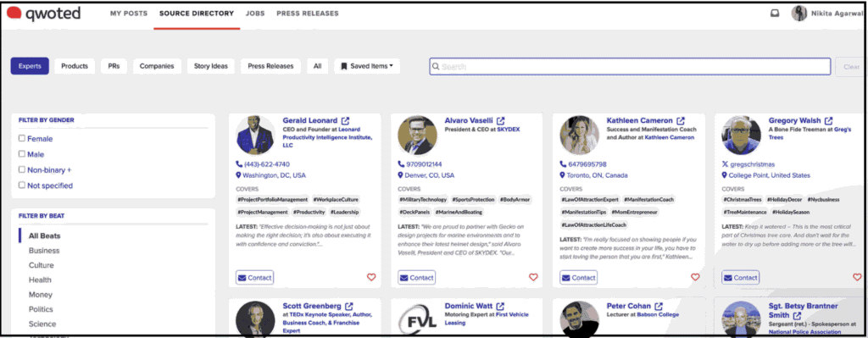
Task: Contact Gerald Leonard
Action: pyautogui.click(x=254, y=278)
